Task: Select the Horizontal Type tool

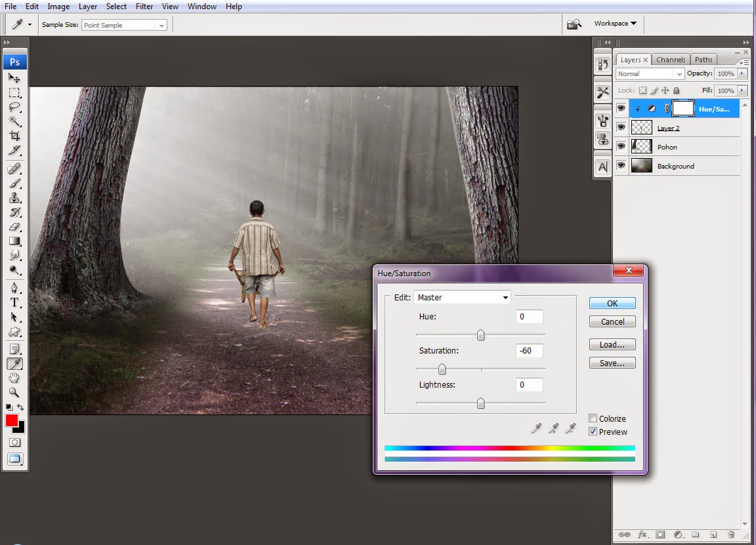Action: [14, 302]
